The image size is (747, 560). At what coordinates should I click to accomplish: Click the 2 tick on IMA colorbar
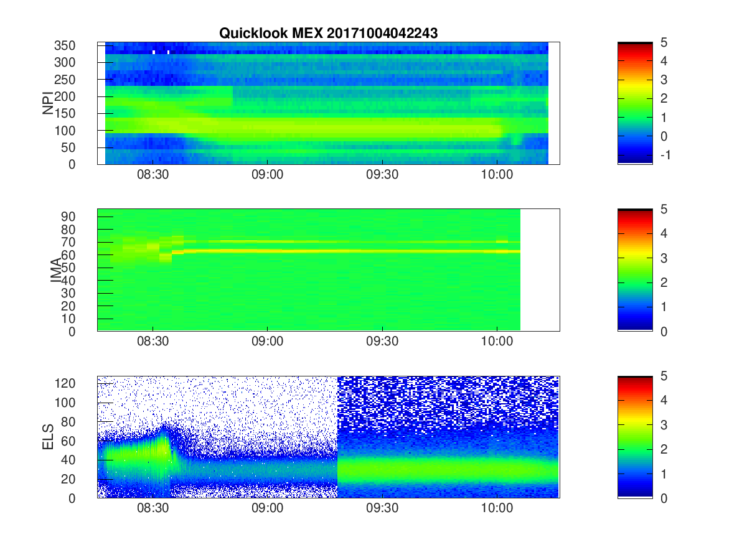(x=664, y=282)
